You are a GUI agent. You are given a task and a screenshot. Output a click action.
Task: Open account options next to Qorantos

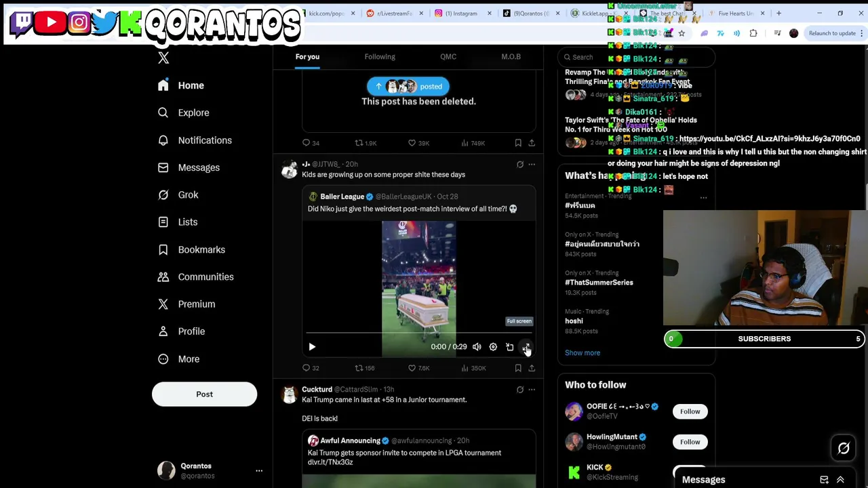tap(258, 470)
